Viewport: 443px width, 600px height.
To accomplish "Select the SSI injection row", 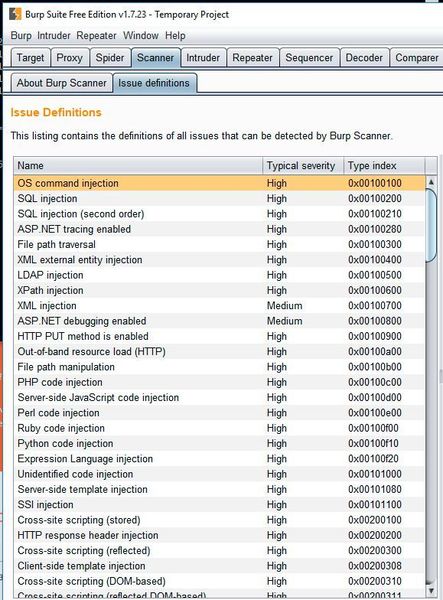I will click(219, 505).
